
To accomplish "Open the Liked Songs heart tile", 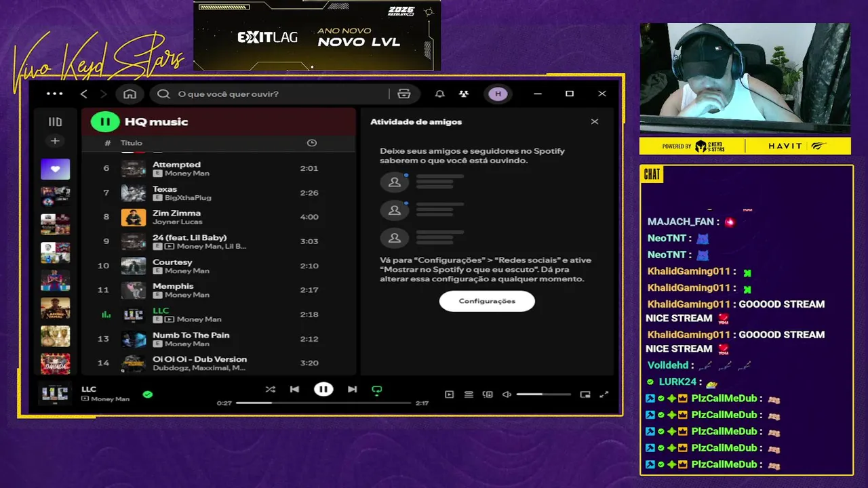I will [x=55, y=169].
